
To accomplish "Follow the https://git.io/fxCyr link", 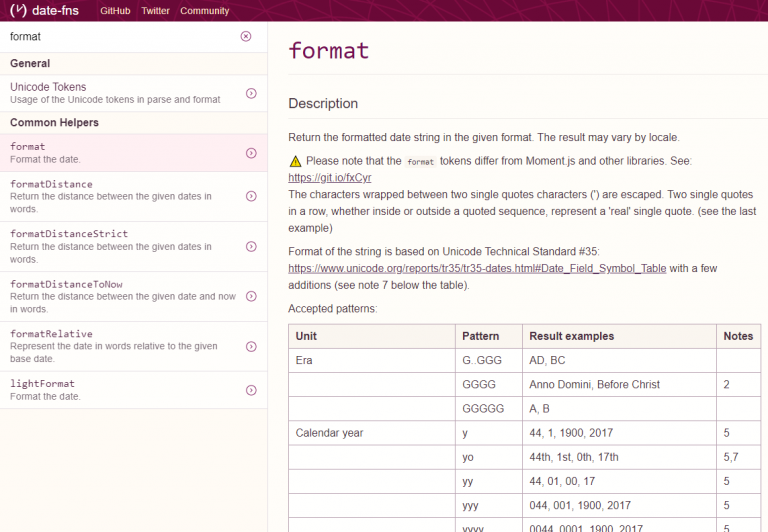I will (x=330, y=177).
